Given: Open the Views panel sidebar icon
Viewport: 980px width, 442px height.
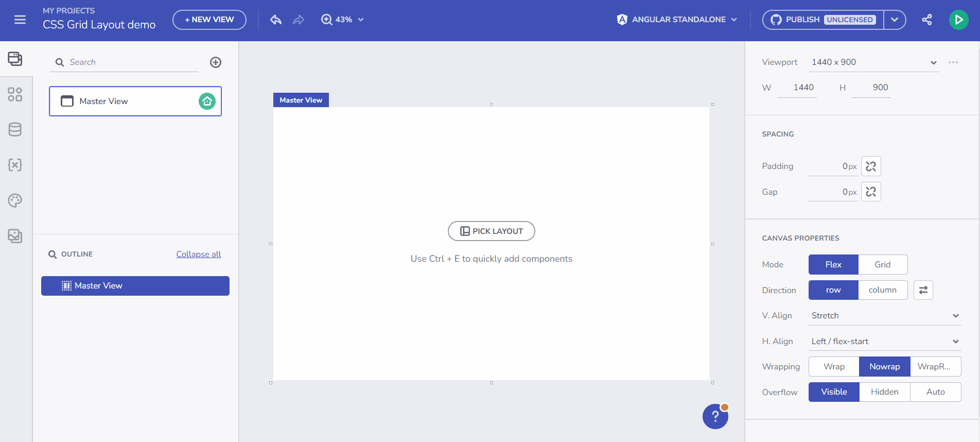Looking at the screenshot, I should tap(15, 59).
